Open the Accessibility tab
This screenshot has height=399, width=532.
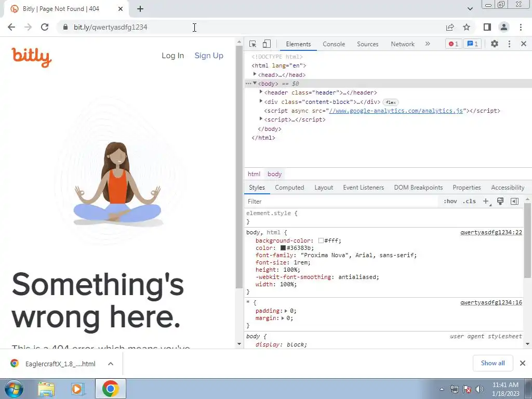(508, 188)
